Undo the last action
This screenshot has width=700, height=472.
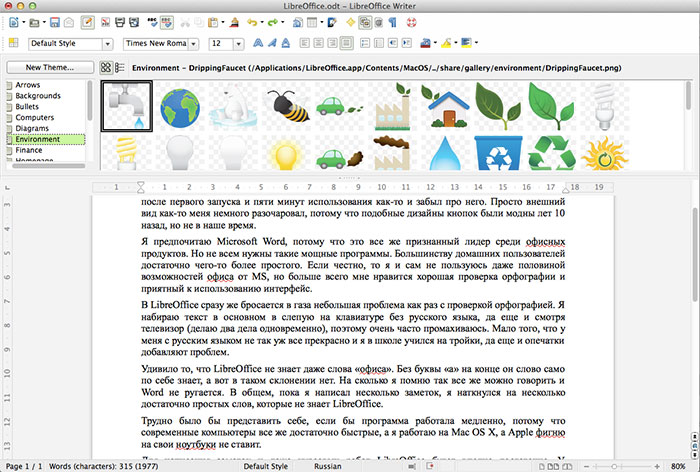[252, 22]
